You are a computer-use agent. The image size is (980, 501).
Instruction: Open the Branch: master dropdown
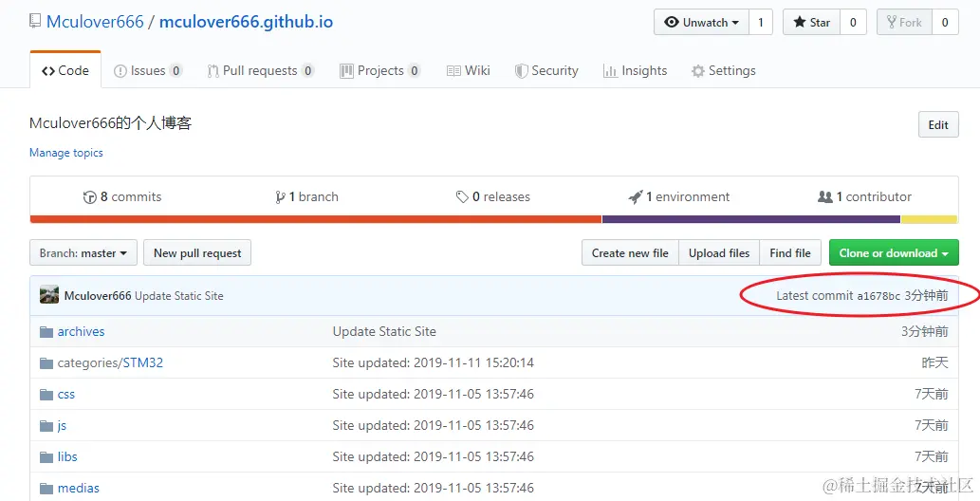[83, 252]
